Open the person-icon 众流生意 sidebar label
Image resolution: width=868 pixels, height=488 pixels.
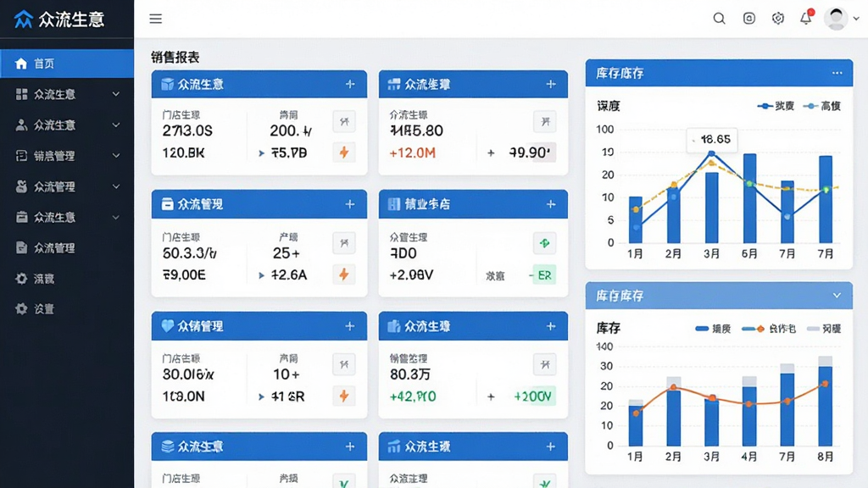pos(54,125)
